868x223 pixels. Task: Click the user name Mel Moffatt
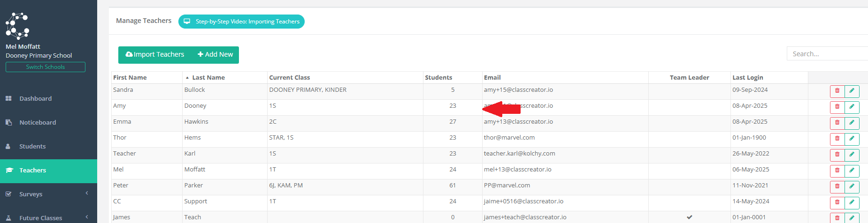pyautogui.click(x=23, y=46)
